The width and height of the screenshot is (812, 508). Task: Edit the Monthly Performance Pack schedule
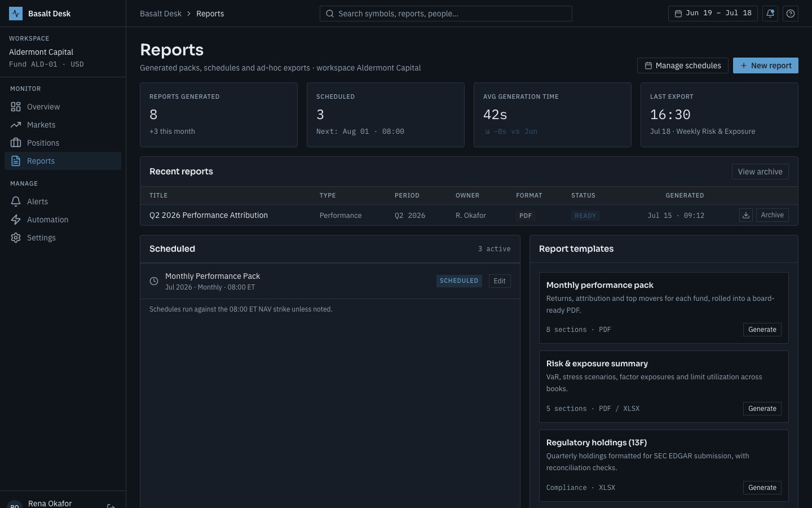(500, 281)
